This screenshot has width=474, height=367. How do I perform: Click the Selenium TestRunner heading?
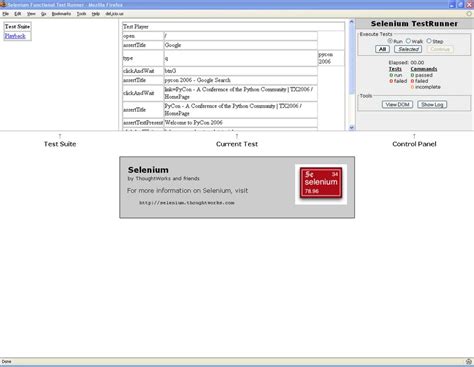pyautogui.click(x=414, y=24)
